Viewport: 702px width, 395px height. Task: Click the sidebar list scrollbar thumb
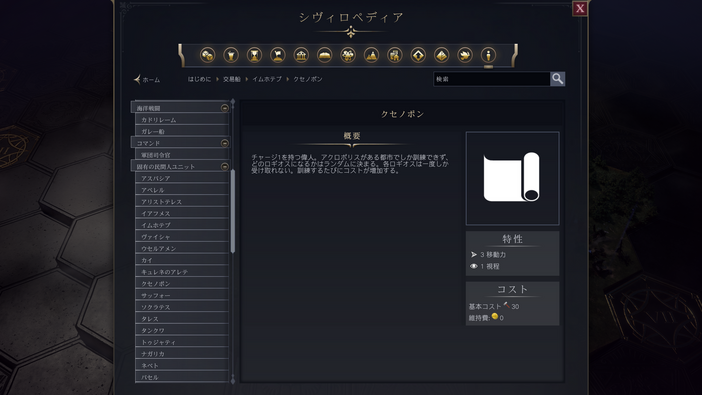tap(233, 211)
